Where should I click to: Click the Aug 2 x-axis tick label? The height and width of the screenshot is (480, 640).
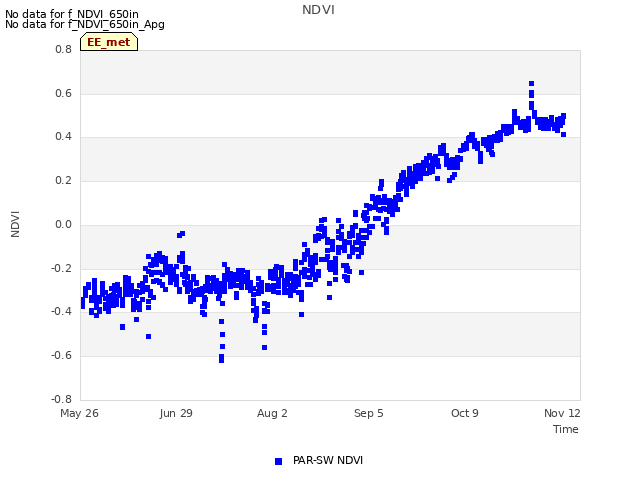coord(272,413)
